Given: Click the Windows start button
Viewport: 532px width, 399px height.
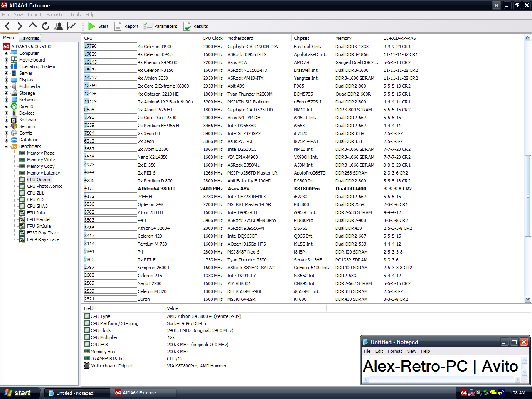Looking at the screenshot, I should click(x=19, y=393).
